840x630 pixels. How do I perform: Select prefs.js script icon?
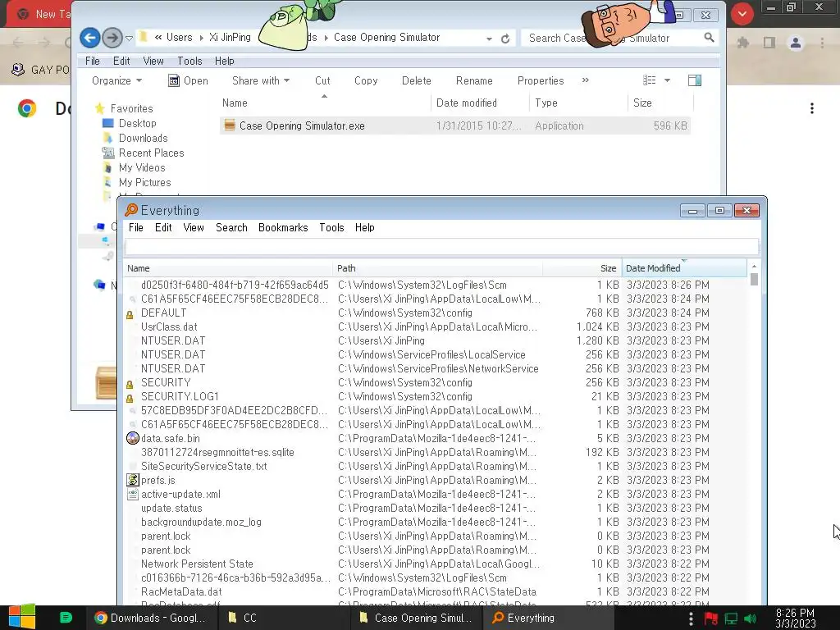click(x=132, y=480)
